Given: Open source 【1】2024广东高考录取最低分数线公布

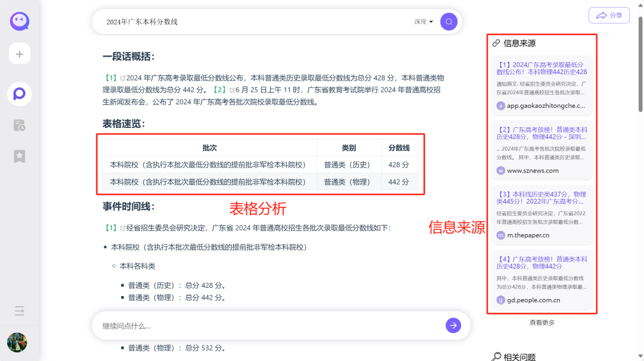Looking at the screenshot, I should 541,68.
